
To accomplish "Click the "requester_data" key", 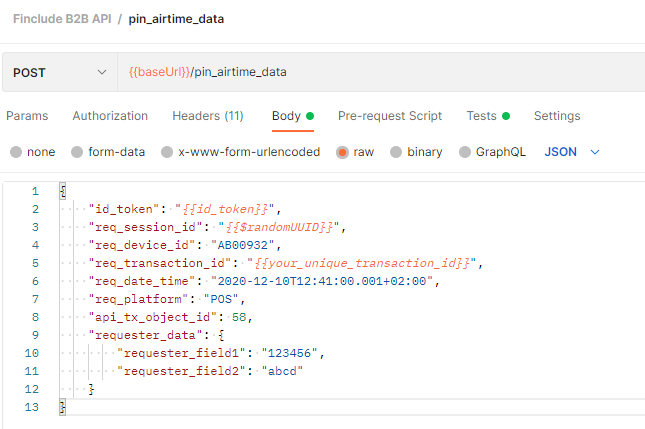I will pos(145,336).
